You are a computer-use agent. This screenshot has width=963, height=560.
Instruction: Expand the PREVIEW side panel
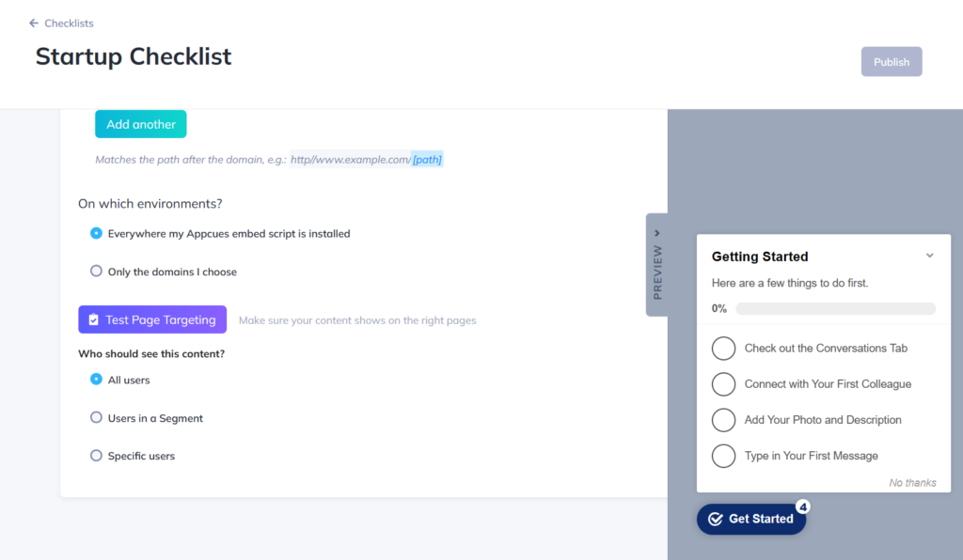click(x=655, y=232)
